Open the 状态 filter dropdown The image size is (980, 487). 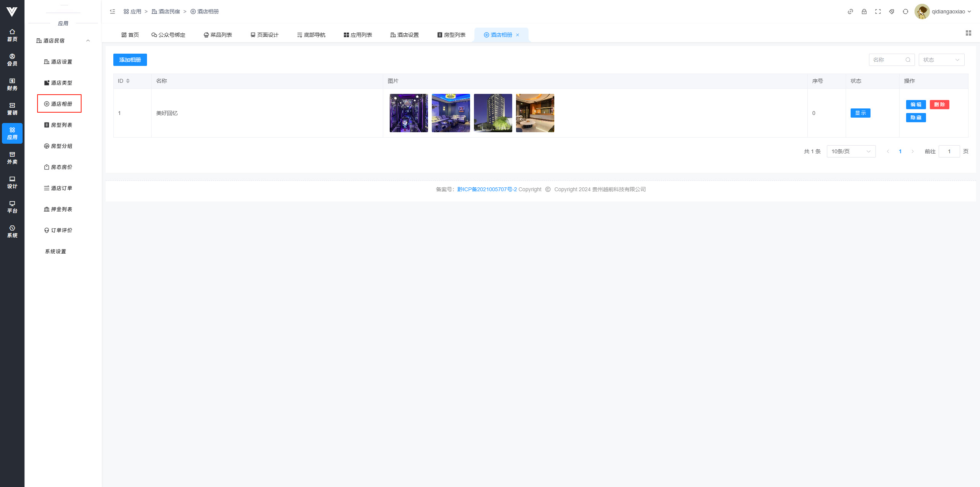point(941,60)
